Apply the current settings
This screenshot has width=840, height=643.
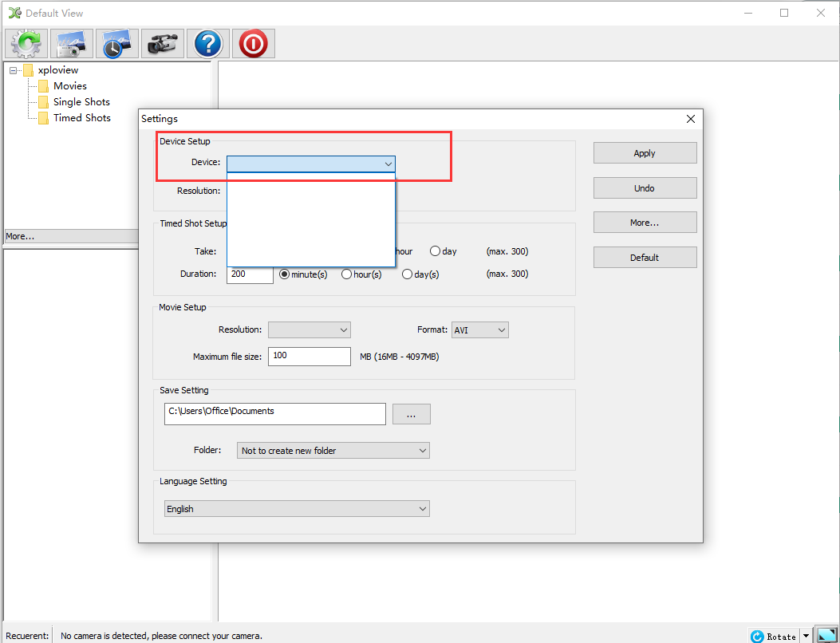pyautogui.click(x=645, y=152)
